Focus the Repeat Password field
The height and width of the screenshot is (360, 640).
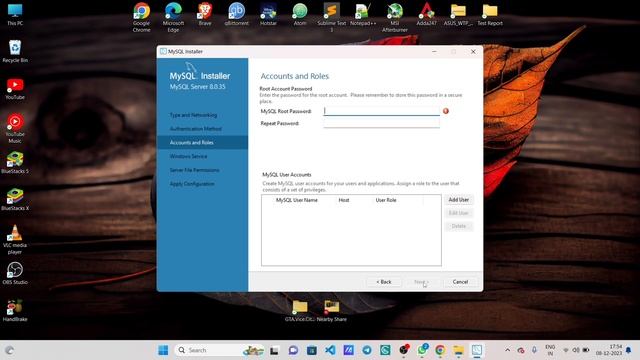tap(382, 123)
